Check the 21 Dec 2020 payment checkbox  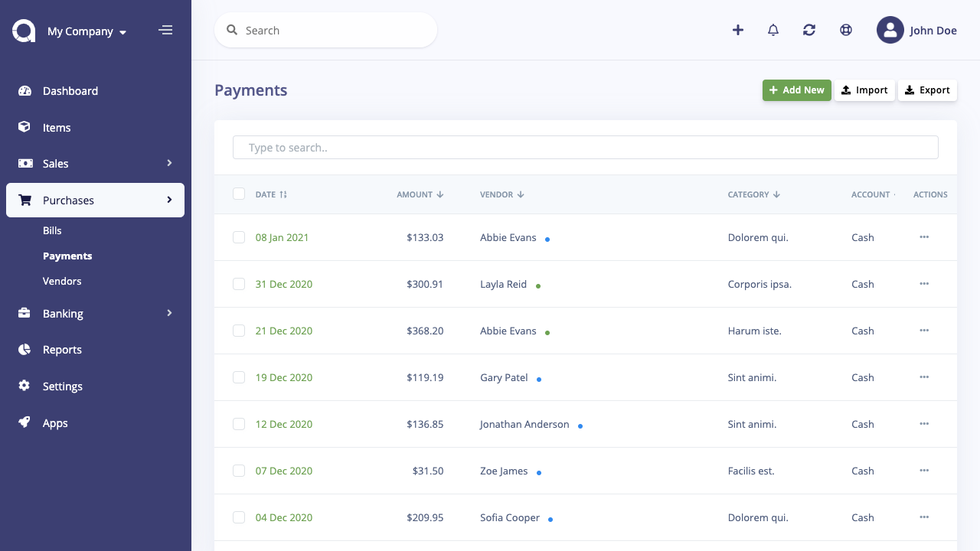(239, 331)
